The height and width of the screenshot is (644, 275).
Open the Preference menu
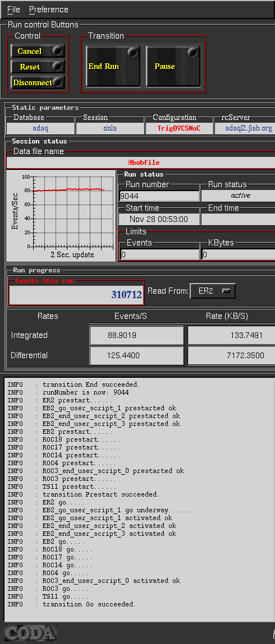click(48, 10)
